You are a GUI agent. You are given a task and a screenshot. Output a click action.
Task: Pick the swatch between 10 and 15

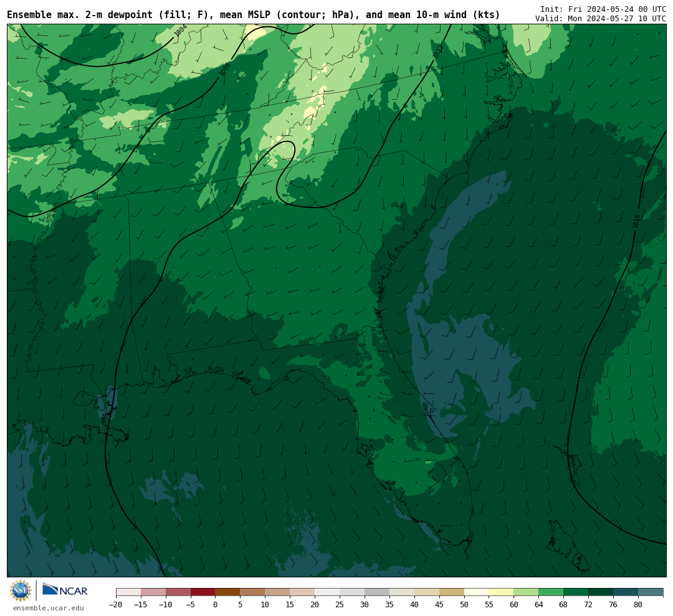tap(277, 592)
